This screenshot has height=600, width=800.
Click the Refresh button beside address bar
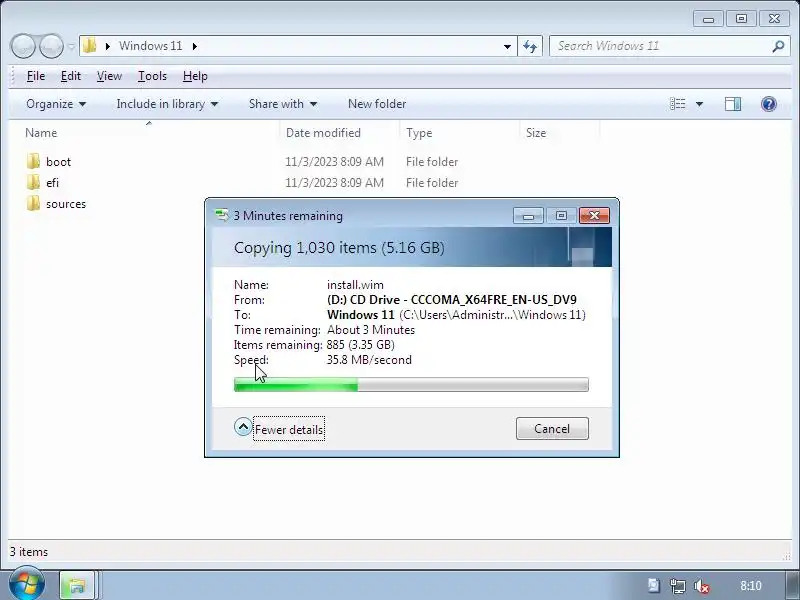point(530,46)
